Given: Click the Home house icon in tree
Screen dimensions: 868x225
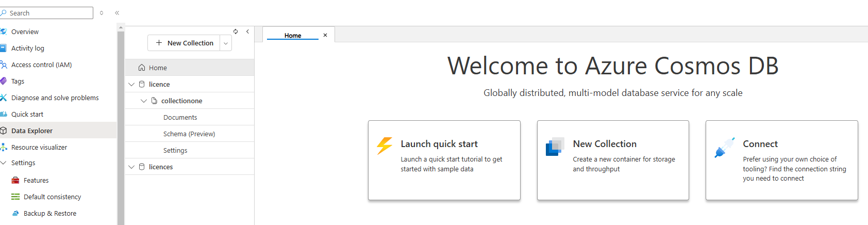Looking at the screenshot, I should tap(142, 68).
